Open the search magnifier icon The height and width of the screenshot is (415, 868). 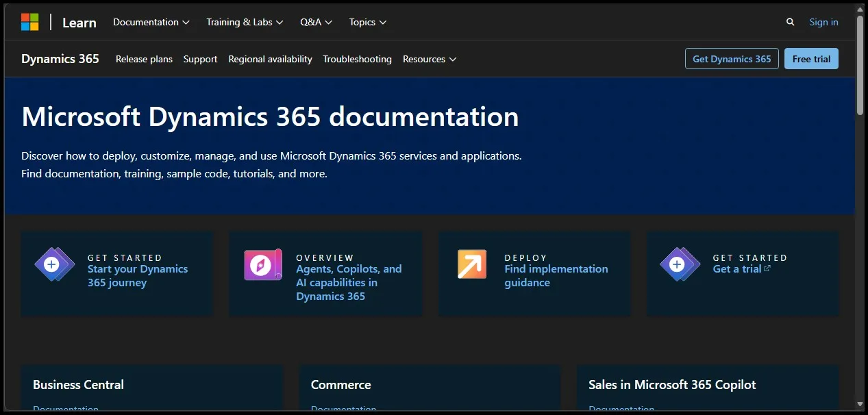(790, 22)
